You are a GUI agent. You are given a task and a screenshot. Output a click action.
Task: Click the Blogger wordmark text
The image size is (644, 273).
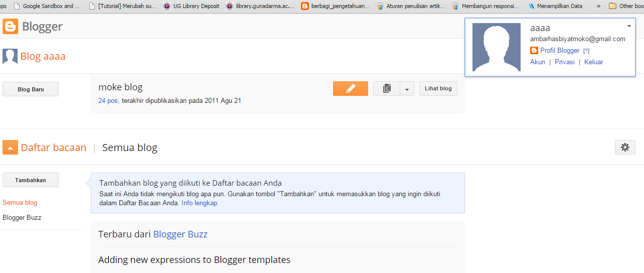coord(42,27)
